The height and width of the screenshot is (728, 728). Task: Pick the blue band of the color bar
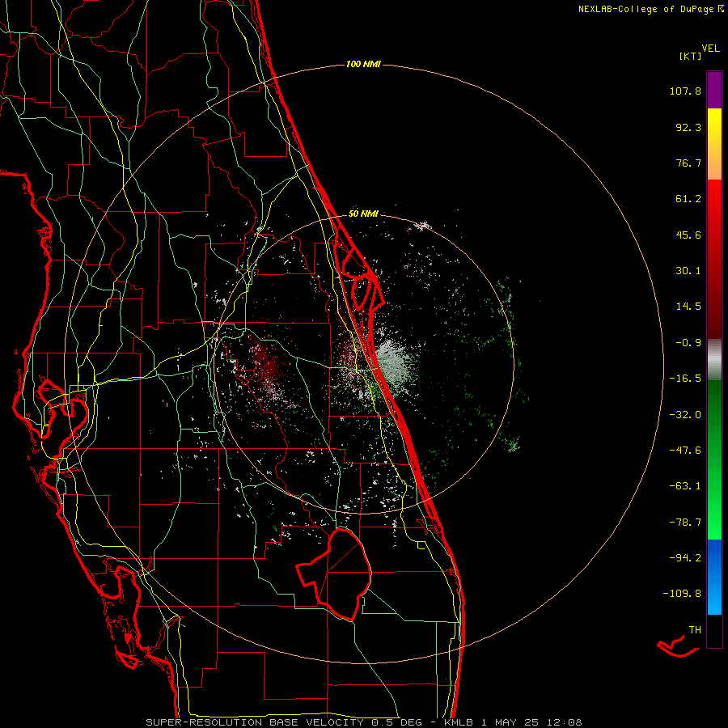click(714, 577)
